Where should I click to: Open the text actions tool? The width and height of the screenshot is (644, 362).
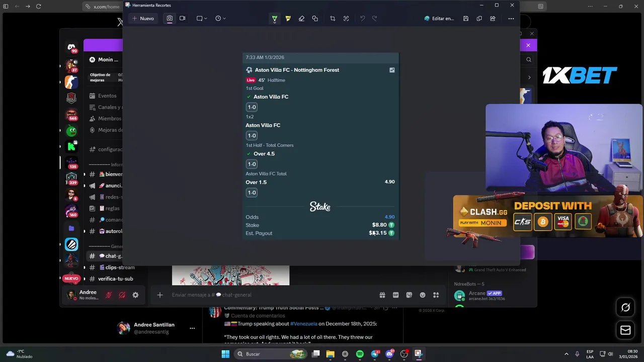pyautogui.click(x=346, y=19)
